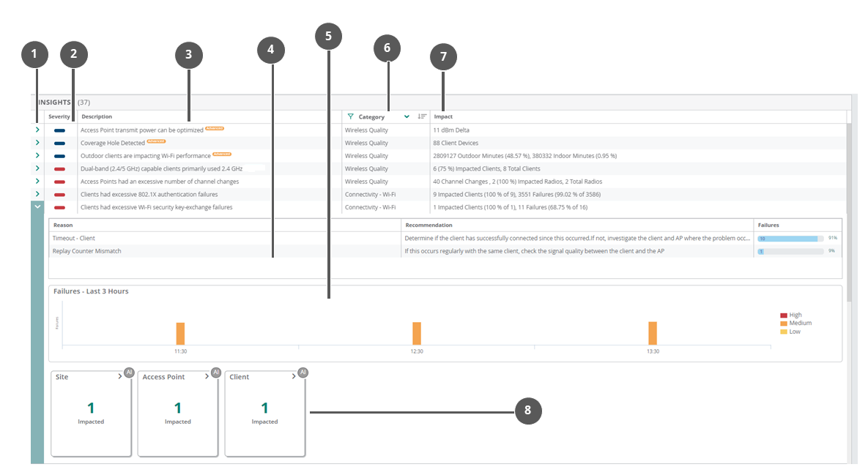
Task: Collapse the Wi-Fi security key-exchange failures row
Action: tap(37, 207)
